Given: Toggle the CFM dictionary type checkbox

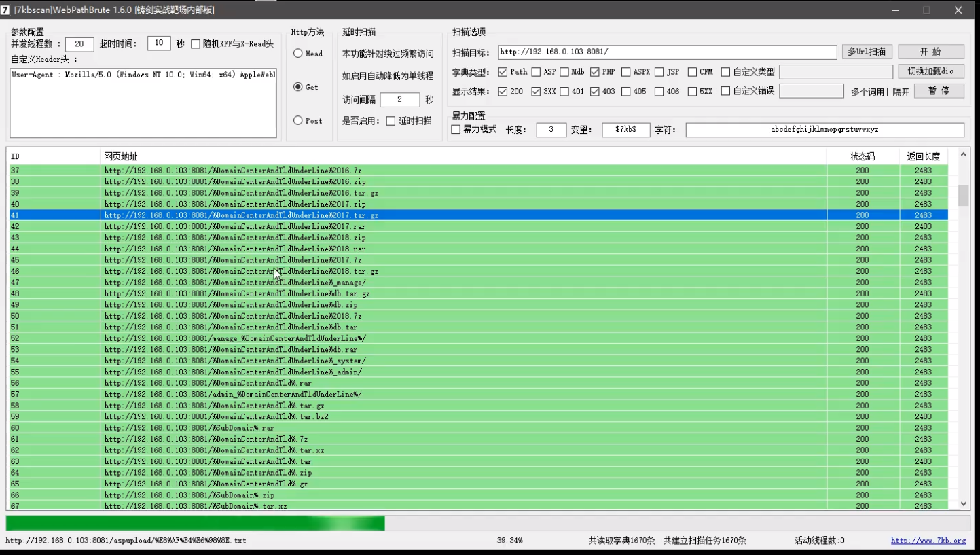Looking at the screenshot, I should click(692, 72).
